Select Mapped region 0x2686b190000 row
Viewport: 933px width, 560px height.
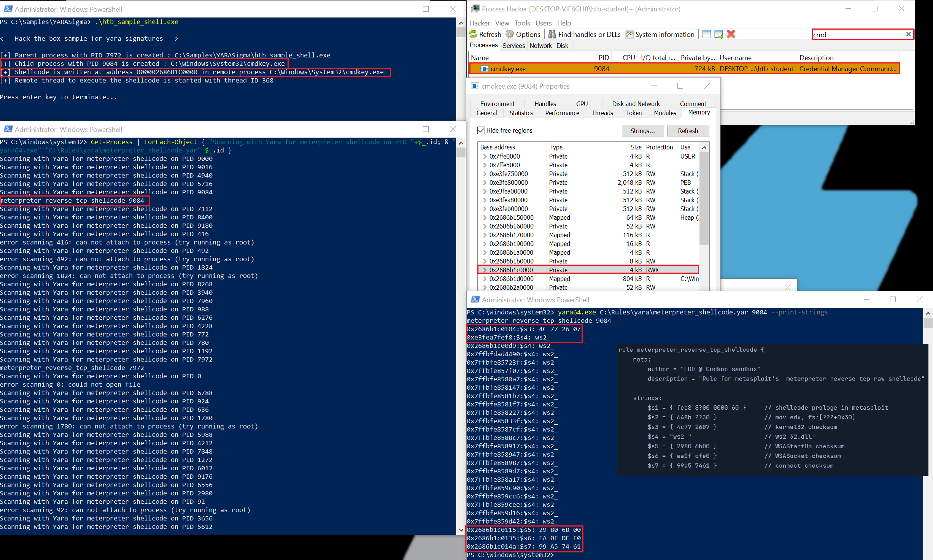[588, 244]
